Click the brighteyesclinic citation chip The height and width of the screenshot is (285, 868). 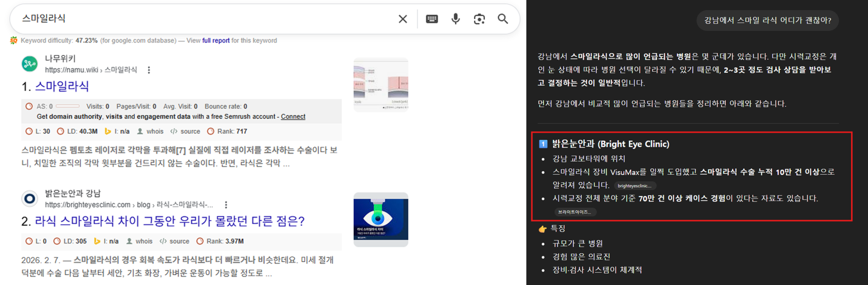(635, 186)
